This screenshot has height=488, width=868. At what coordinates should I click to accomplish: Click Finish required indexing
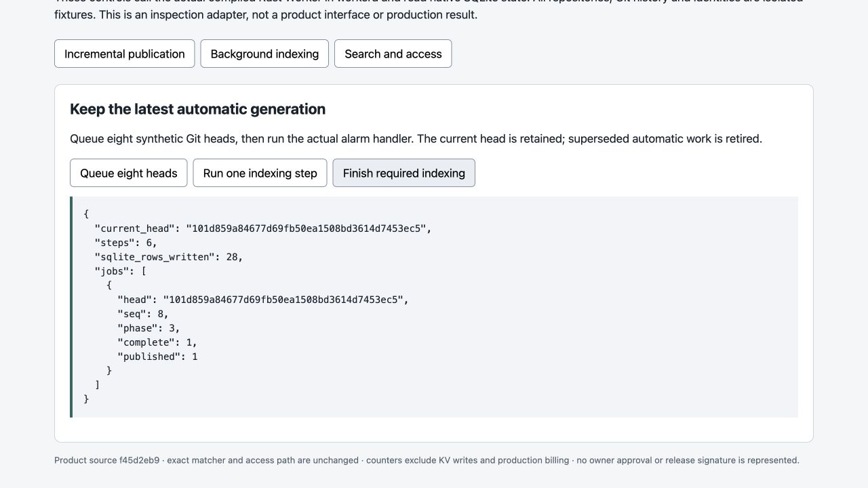point(403,173)
